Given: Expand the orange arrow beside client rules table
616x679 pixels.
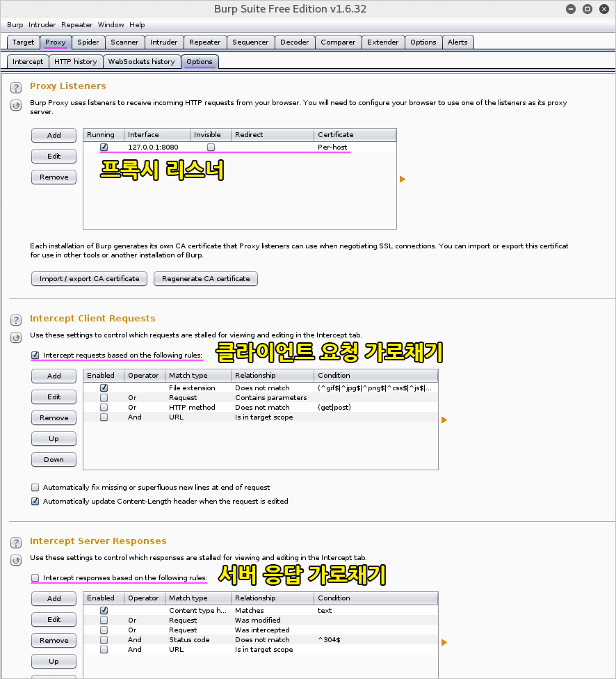Looking at the screenshot, I should tap(444, 420).
